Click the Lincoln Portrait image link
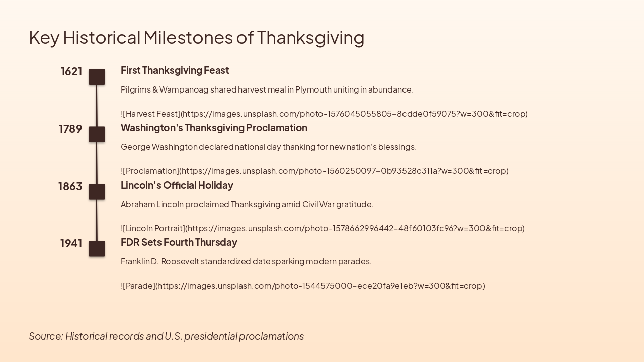Viewport: 644px width, 362px height. pos(323,228)
